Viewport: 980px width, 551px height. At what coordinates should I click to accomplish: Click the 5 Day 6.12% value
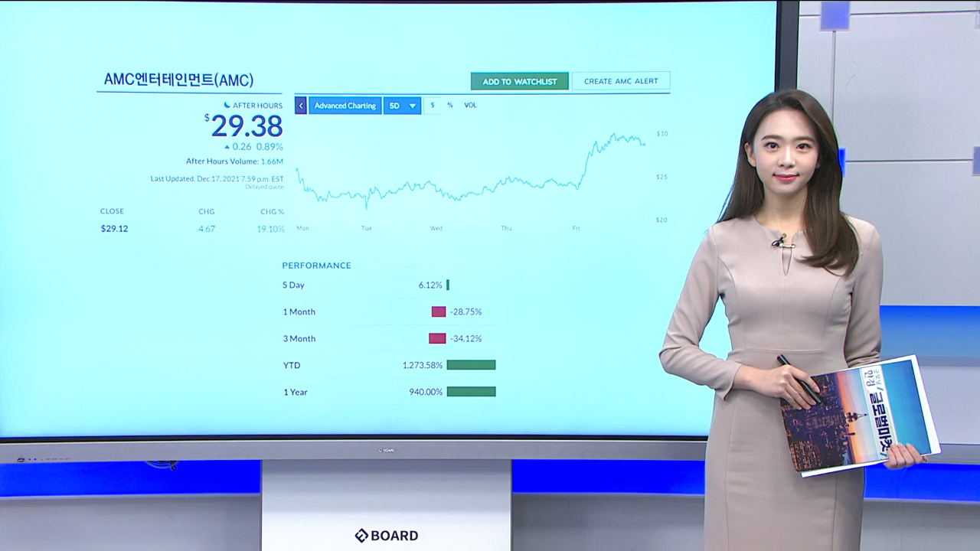click(430, 285)
